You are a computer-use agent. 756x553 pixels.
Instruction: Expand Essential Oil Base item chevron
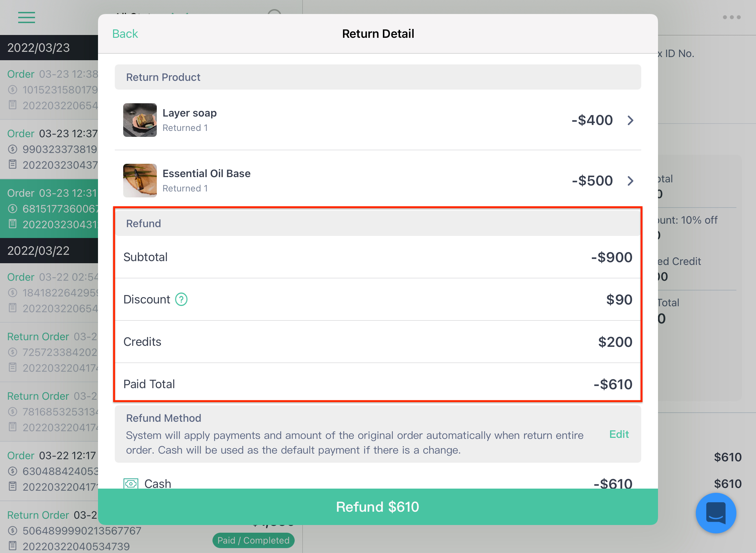point(630,181)
